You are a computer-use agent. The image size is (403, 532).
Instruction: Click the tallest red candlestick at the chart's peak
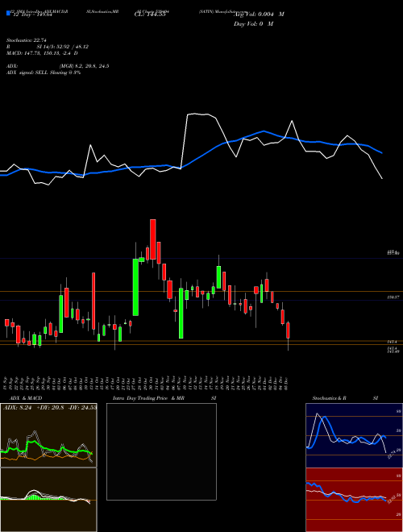(153, 239)
